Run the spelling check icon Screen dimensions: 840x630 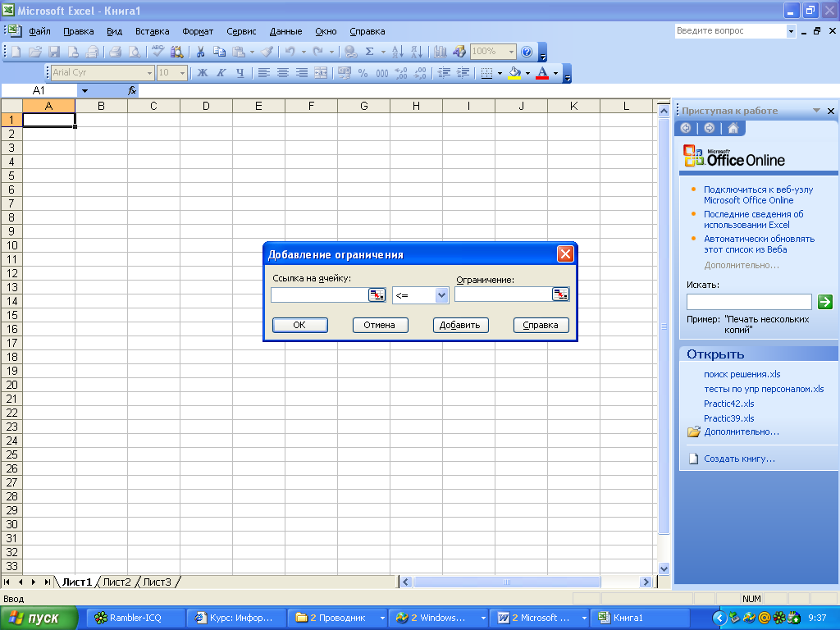point(157,52)
